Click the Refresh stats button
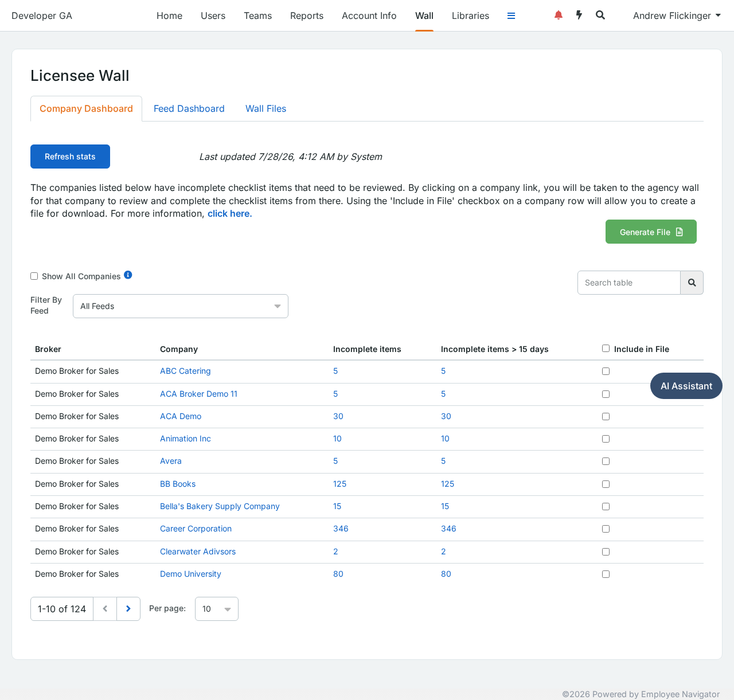Screen dimensions: 734x700 coord(70,157)
